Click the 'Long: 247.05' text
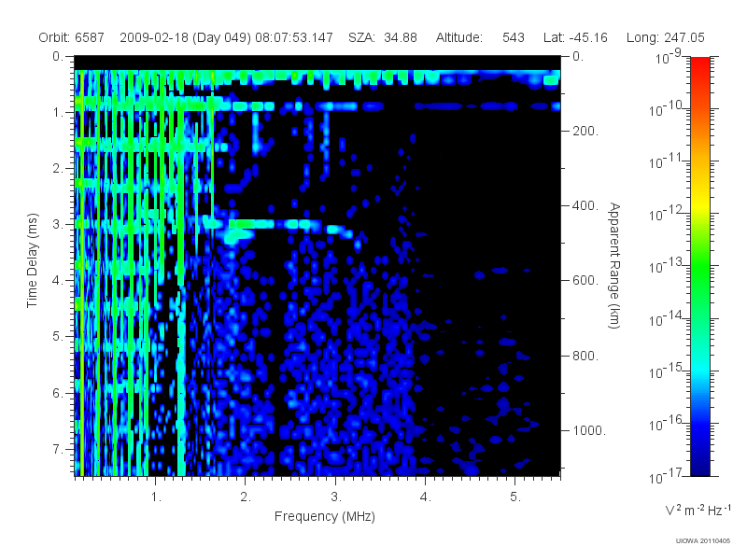This screenshot has width=747, height=560. tap(665, 37)
